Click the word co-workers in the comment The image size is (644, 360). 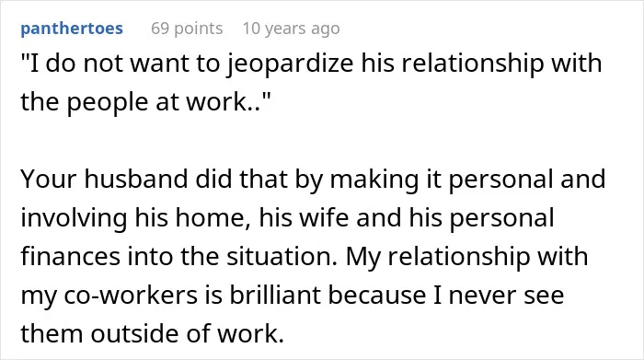[x=131, y=295]
